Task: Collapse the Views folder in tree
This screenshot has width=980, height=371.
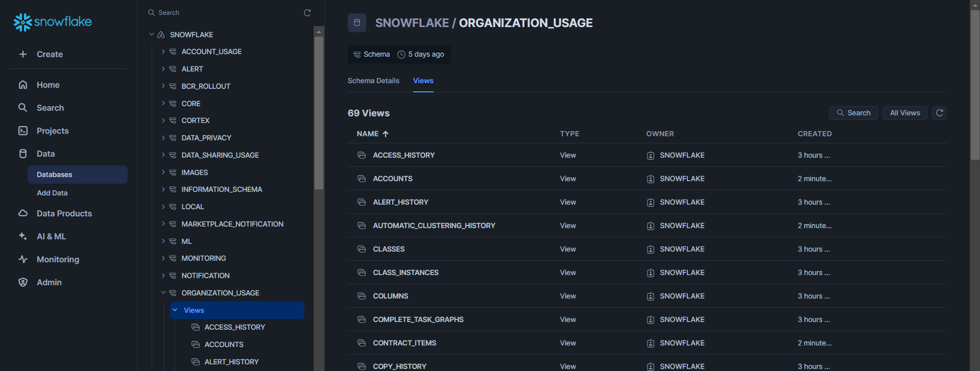Action: (x=175, y=310)
